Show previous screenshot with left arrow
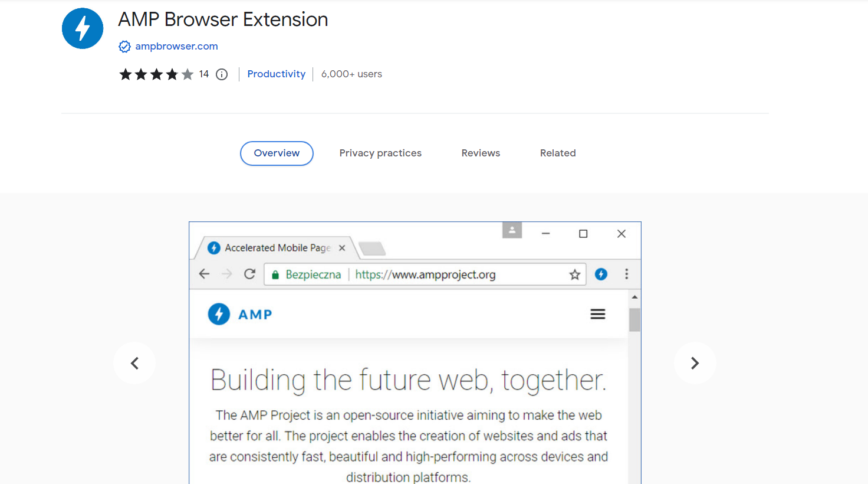Screen dimensions: 868x484 coord(134,363)
